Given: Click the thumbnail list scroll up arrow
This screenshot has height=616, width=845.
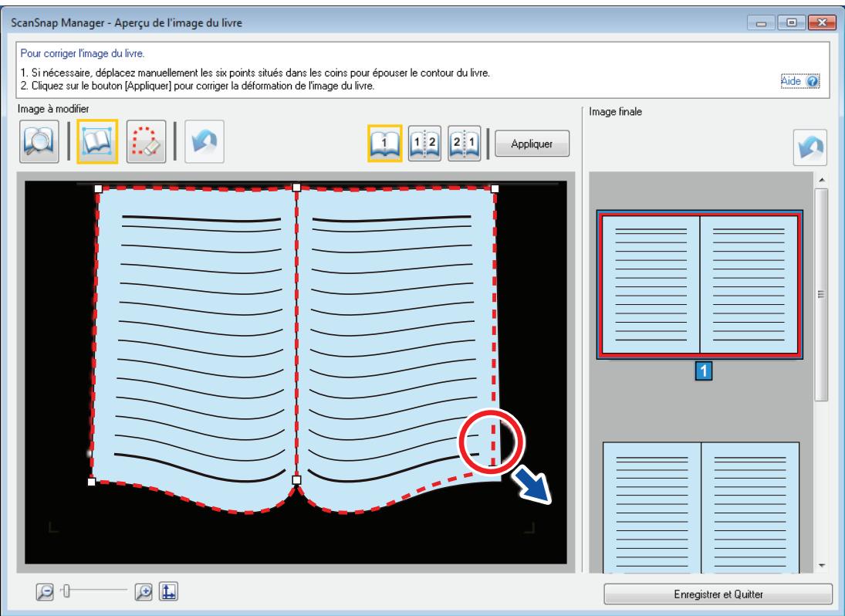Looking at the screenshot, I should (822, 180).
